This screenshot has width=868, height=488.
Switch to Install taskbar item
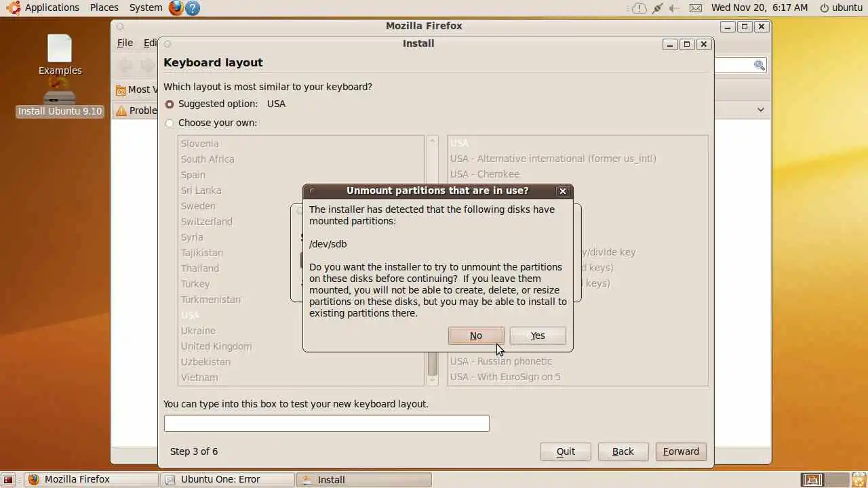click(x=364, y=480)
